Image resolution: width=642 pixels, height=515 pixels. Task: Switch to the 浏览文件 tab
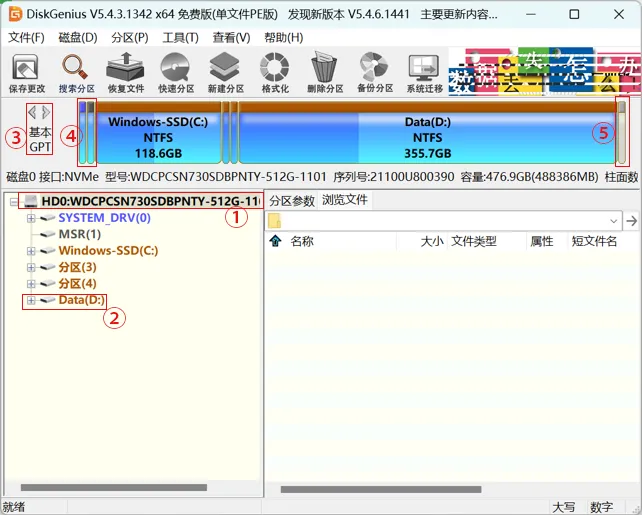coord(345,200)
